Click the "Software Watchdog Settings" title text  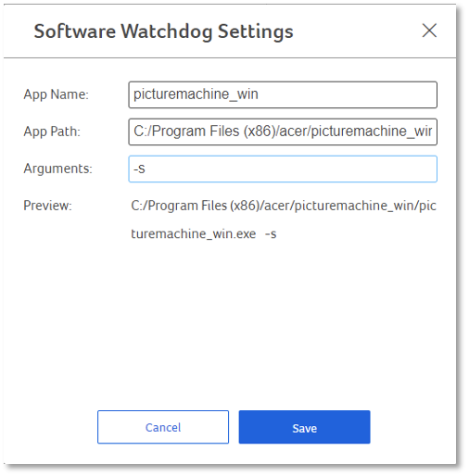(163, 31)
